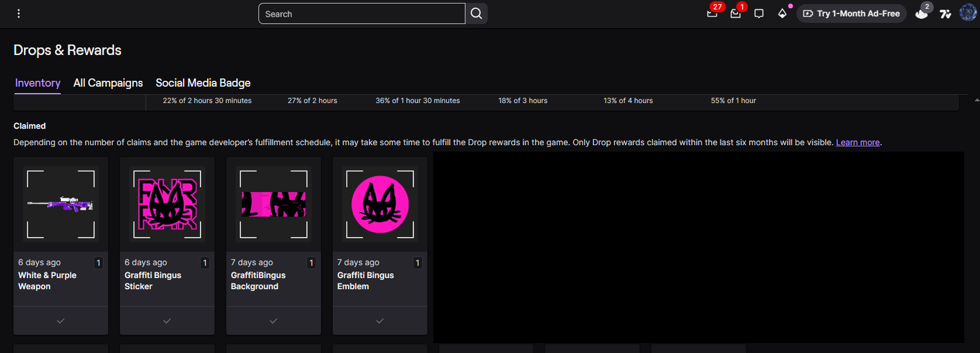Open notifications inbox icon
This screenshot has width=980, height=353.
point(736,13)
